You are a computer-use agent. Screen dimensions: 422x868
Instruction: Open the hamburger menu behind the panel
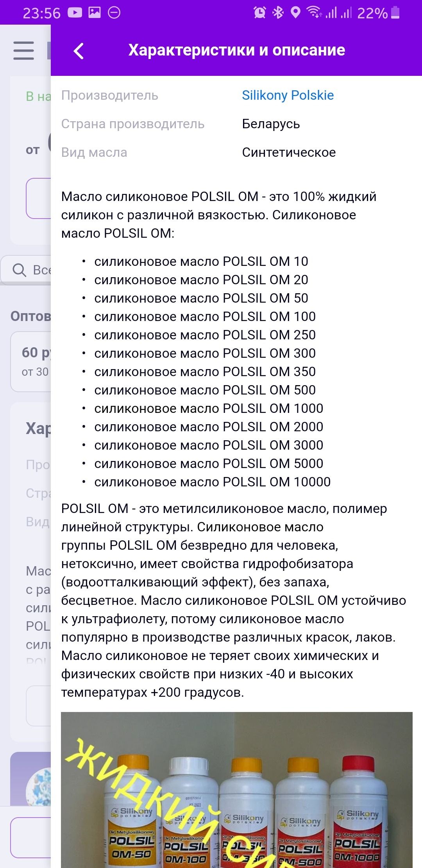coord(23,50)
